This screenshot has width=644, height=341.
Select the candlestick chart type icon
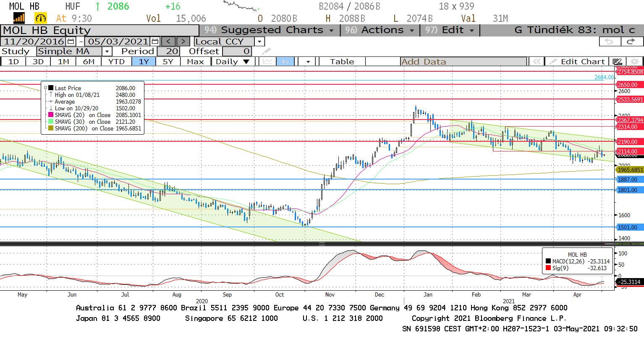pyautogui.click(x=285, y=62)
